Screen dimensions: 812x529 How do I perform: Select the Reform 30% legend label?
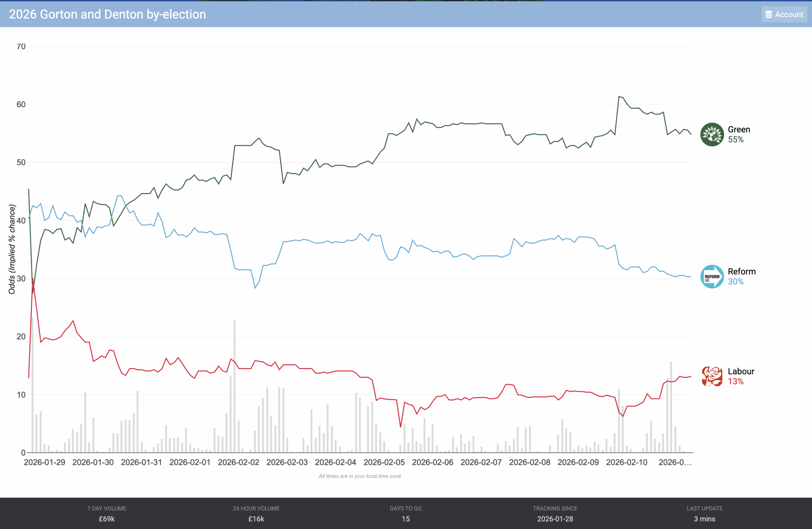click(741, 276)
